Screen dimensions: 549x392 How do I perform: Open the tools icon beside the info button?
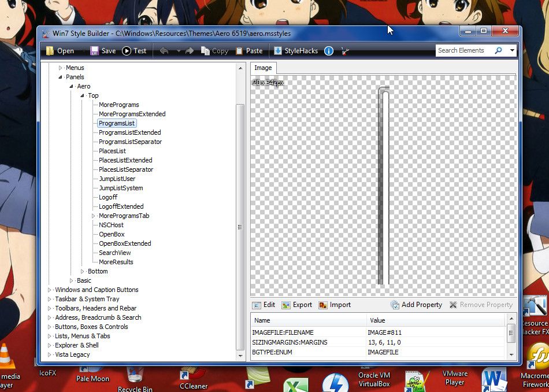[x=345, y=51]
